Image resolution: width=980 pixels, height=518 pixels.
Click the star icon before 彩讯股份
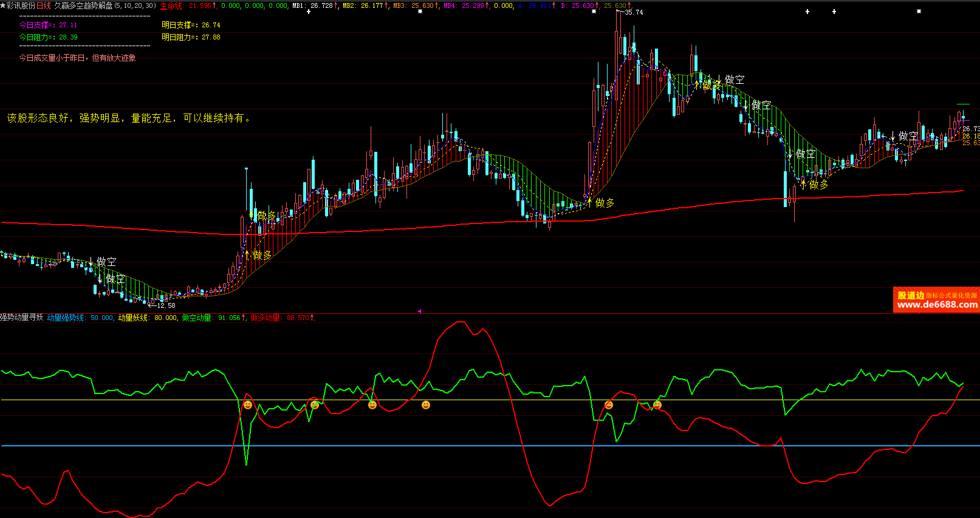click(3, 5)
